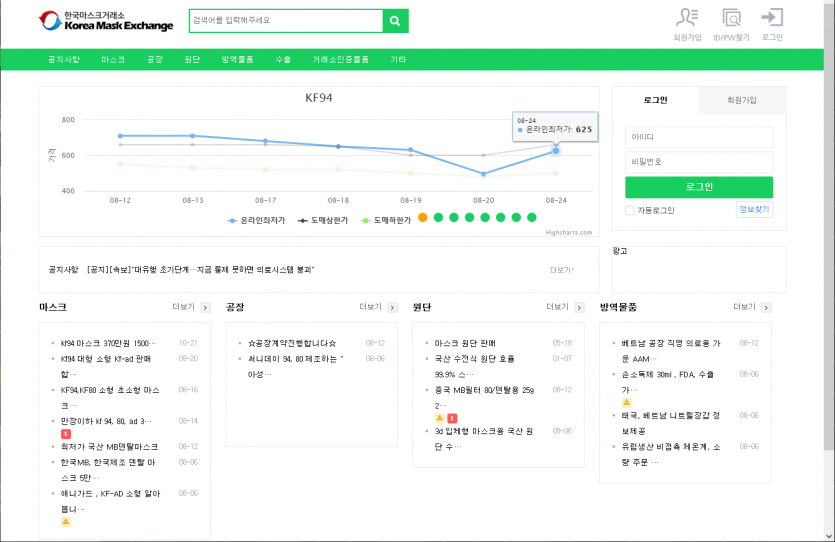Expand the 방역물품 section with its 더보기 arrow
This screenshot has width=835, height=542.
click(766, 307)
